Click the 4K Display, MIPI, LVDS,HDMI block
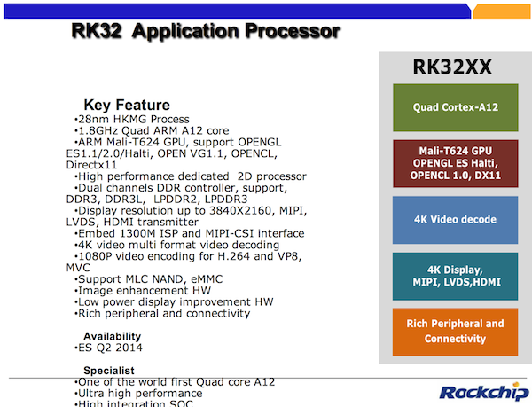The width and height of the screenshot is (532, 407). [x=456, y=276]
